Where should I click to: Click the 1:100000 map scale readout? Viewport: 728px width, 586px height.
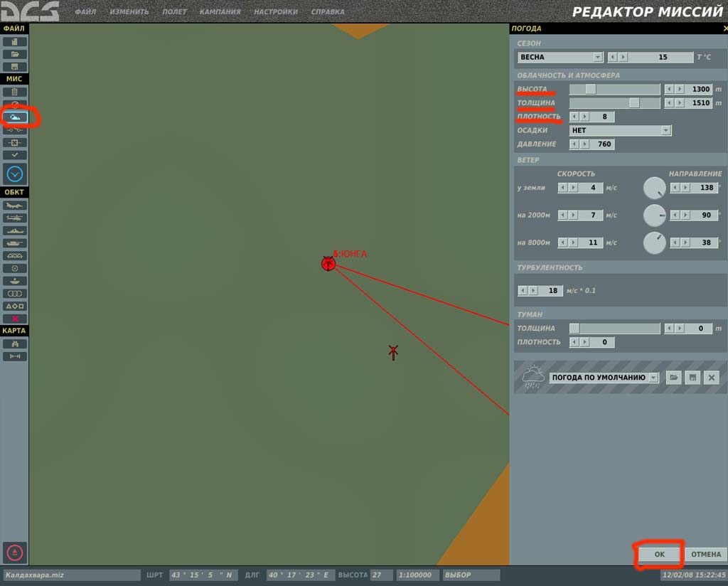pyautogui.click(x=418, y=575)
